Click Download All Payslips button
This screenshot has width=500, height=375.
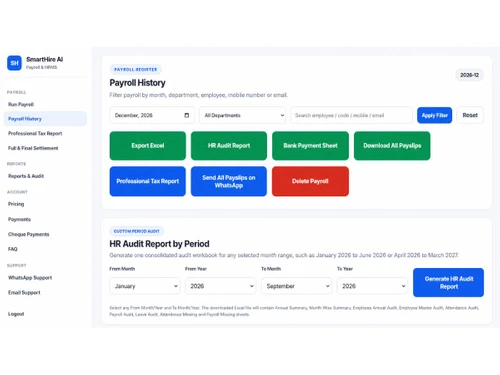coord(392,146)
